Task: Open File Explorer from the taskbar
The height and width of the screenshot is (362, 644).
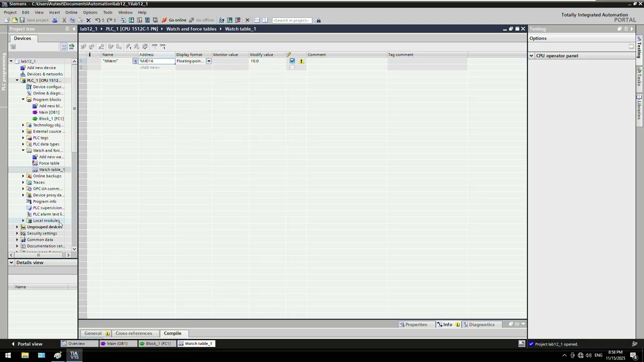Action: coord(25,355)
